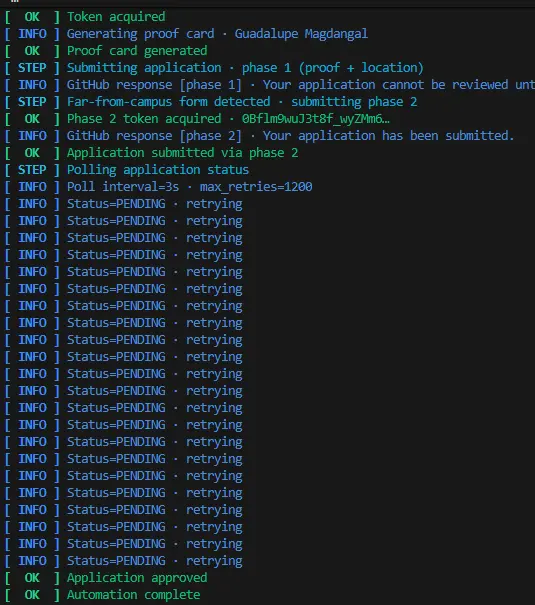Select the 'GitHub response [phase 2]' line
Image resolution: width=535 pixels, height=605 pixels.
point(260,136)
